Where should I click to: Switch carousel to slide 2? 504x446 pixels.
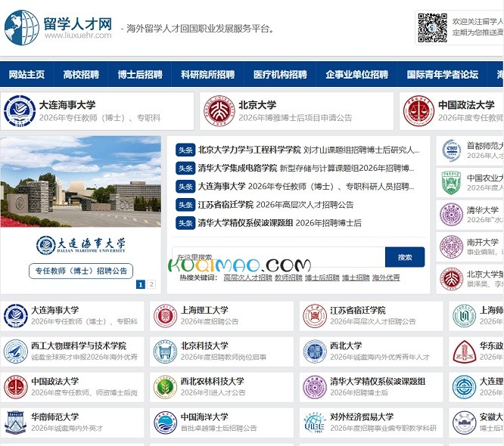click(x=151, y=284)
